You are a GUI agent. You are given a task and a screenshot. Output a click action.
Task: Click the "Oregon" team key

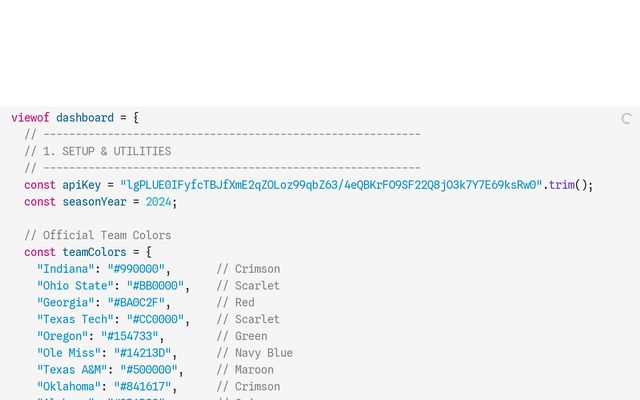(62, 337)
